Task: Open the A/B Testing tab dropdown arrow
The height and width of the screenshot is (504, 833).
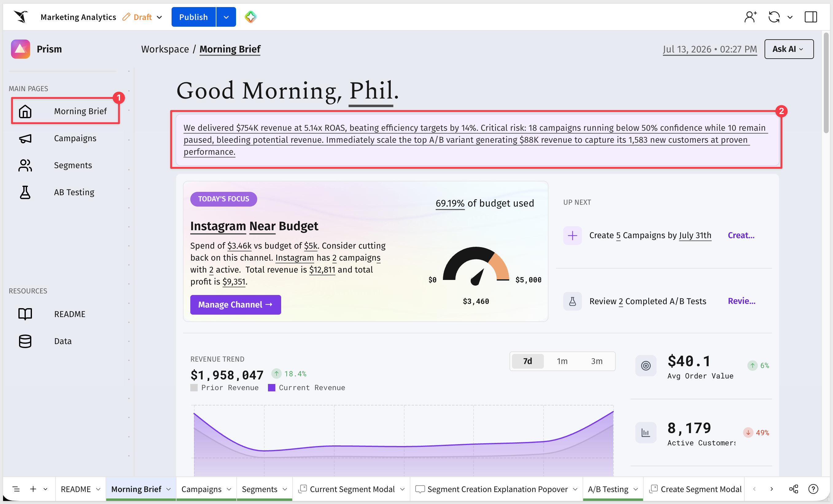Action: click(x=636, y=489)
